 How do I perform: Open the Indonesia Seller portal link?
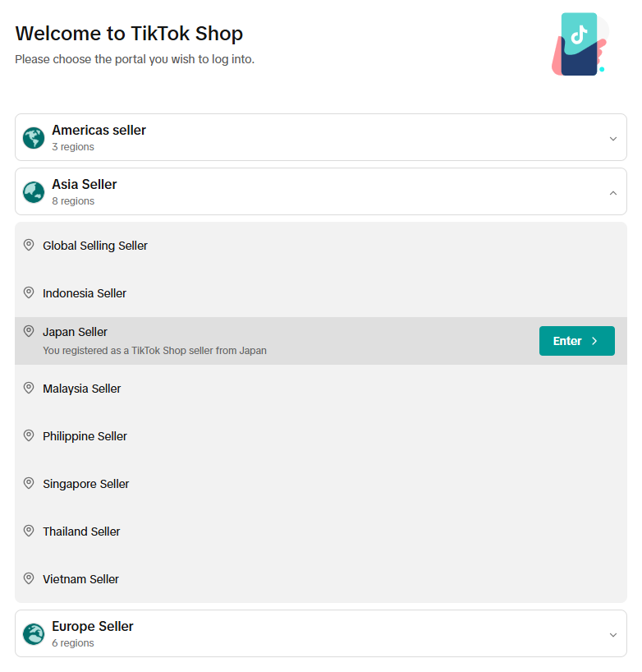84,293
